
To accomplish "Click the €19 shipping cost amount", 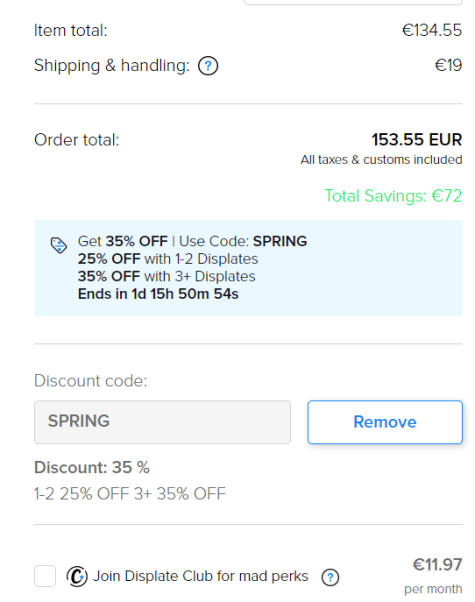I will [x=449, y=65].
